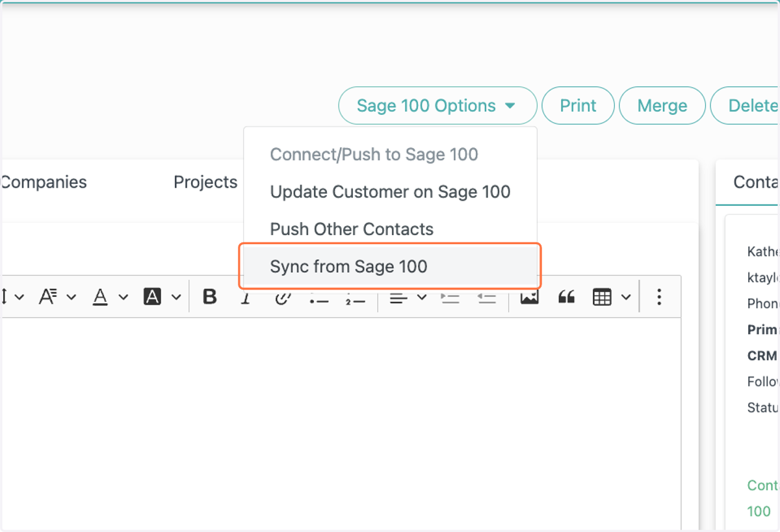Click the Merge button
The width and height of the screenshot is (780, 532).
662,105
